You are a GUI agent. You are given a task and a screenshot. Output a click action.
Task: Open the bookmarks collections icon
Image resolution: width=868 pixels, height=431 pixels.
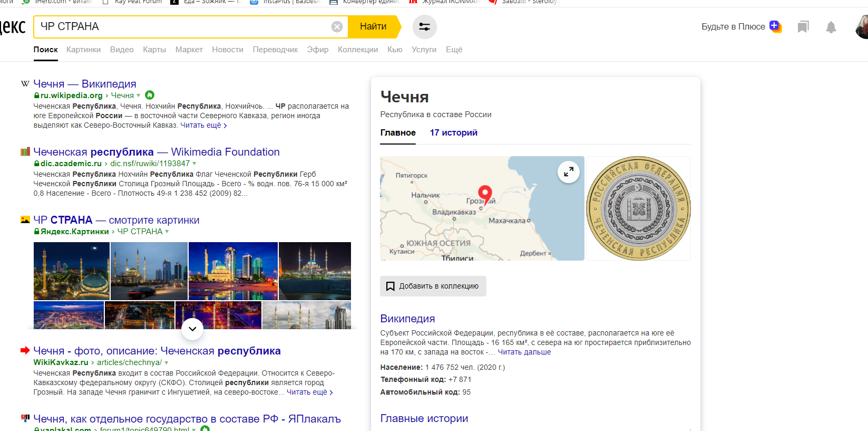click(803, 27)
